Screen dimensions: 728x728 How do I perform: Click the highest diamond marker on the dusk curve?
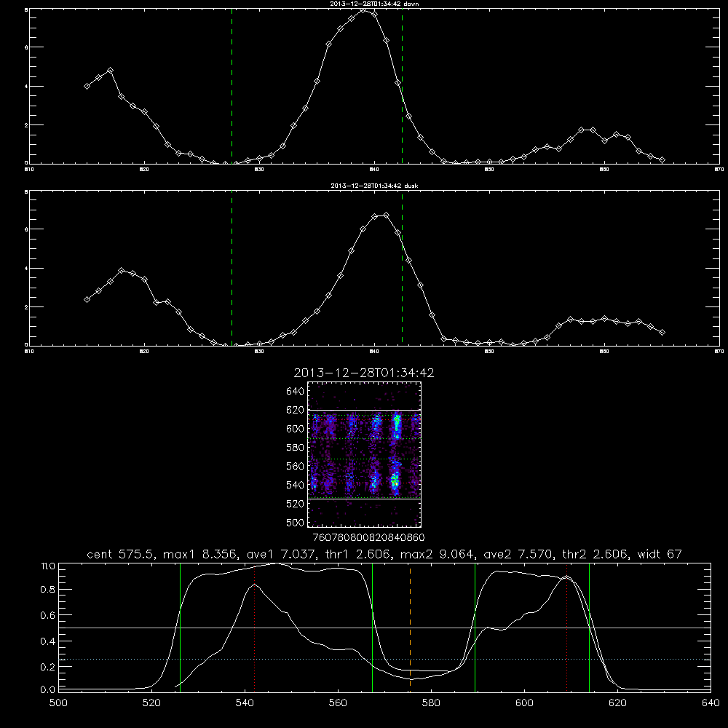[x=386, y=215]
